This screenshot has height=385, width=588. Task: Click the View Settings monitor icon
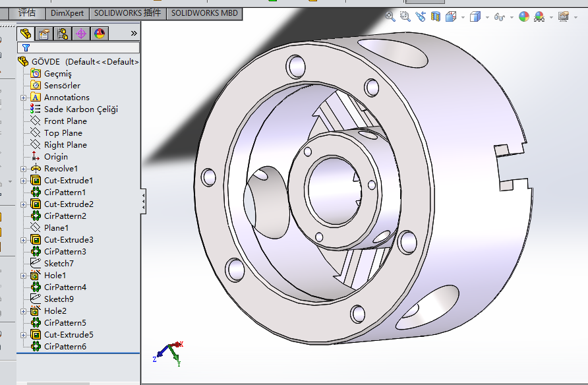563,16
